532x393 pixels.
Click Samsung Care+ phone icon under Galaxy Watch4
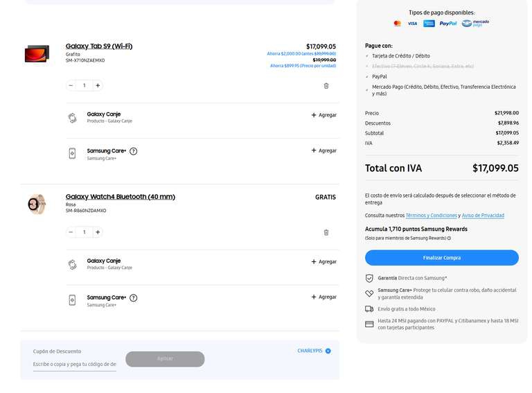click(x=72, y=300)
